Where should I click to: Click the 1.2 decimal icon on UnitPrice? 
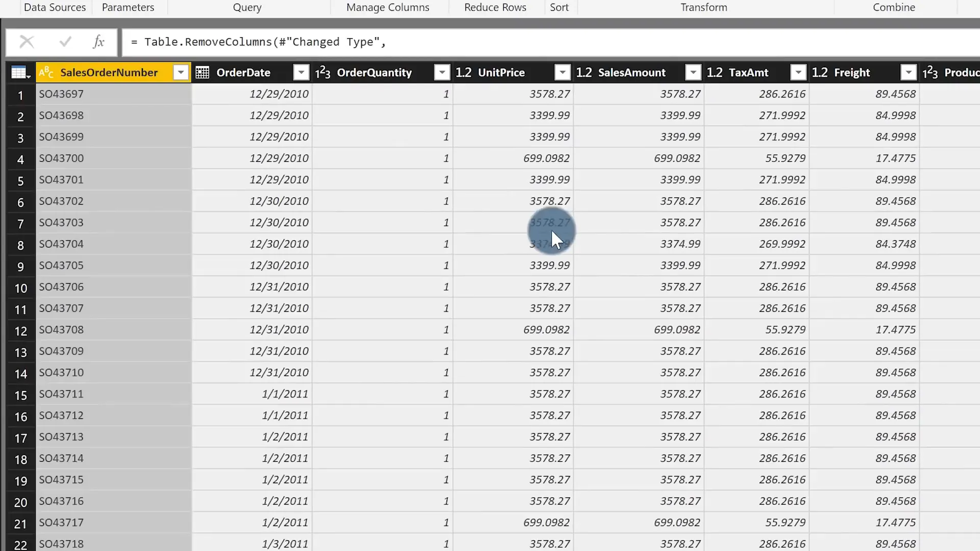tap(463, 72)
